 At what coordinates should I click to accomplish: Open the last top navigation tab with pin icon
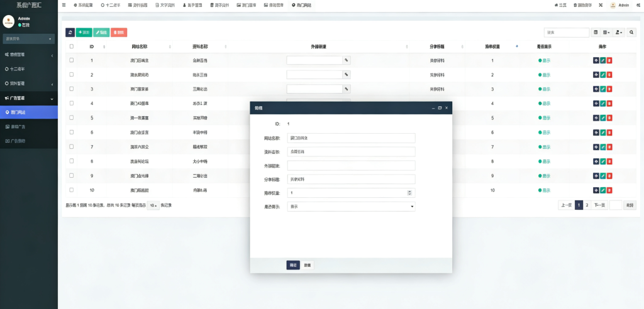[x=301, y=5]
